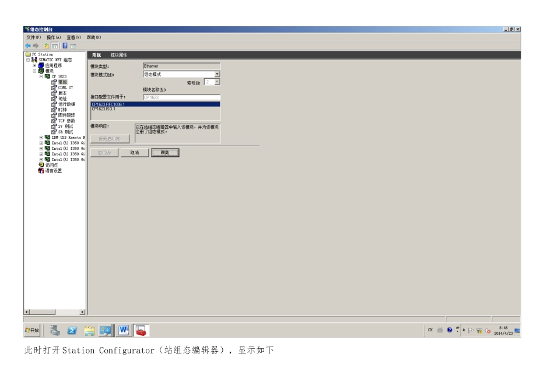The height and width of the screenshot is (392, 554).
Task: Collapse the CP 1623 tree node
Action: 41,76
